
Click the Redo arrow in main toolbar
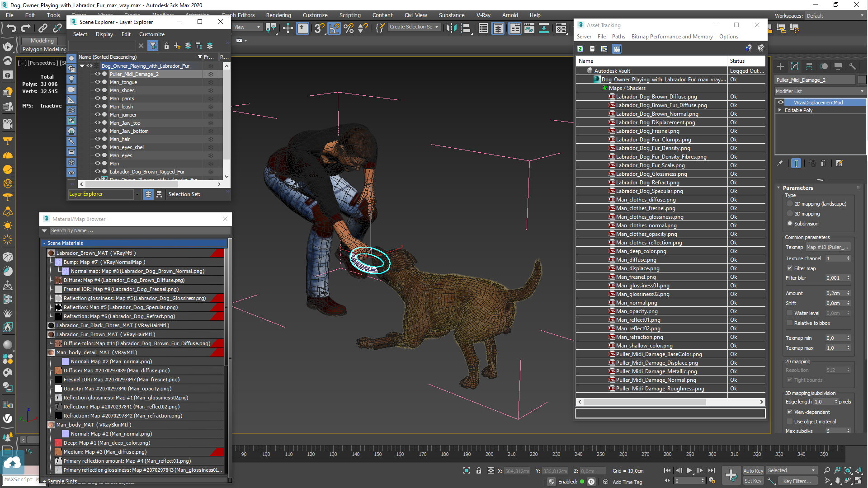(26, 28)
